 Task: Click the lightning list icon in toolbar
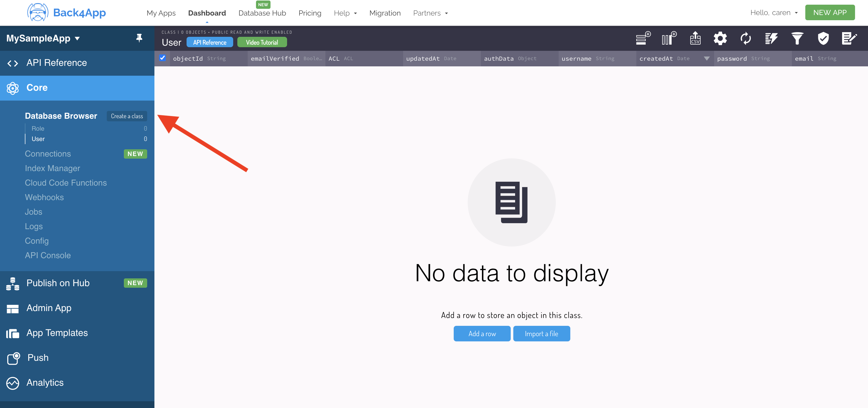[x=771, y=38]
